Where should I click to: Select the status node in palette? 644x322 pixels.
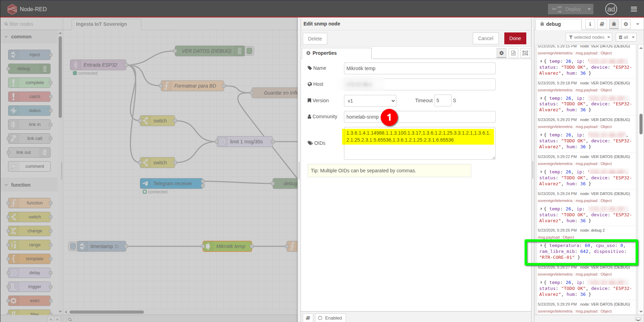[x=29, y=111]
